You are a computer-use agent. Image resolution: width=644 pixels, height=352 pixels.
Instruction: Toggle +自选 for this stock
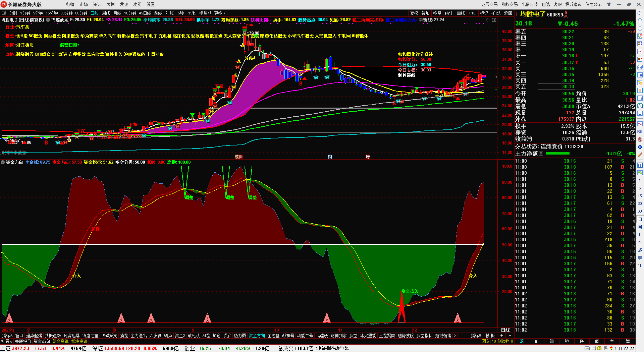coord(496,13)
